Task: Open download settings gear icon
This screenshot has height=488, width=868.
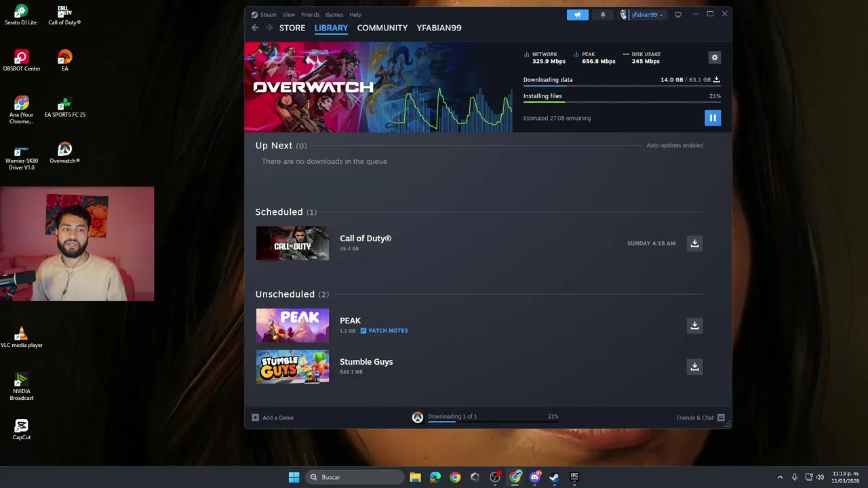Action: 714,58
